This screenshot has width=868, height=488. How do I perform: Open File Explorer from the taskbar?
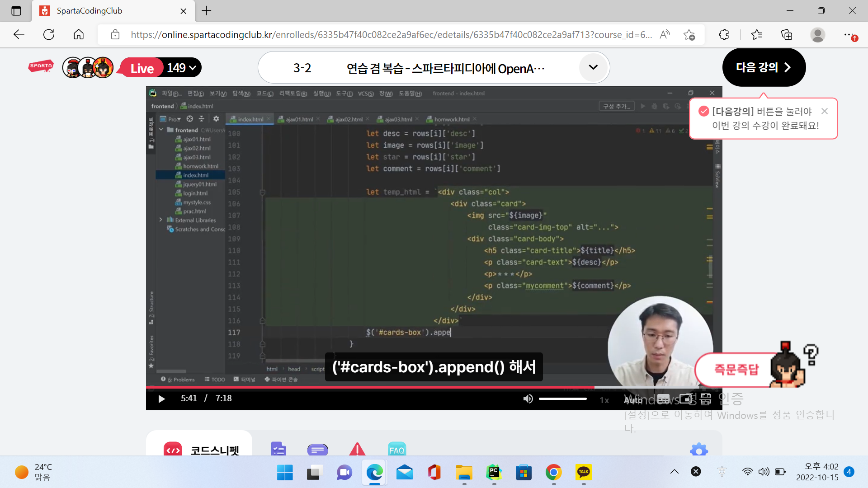click(x=464, y=473)
